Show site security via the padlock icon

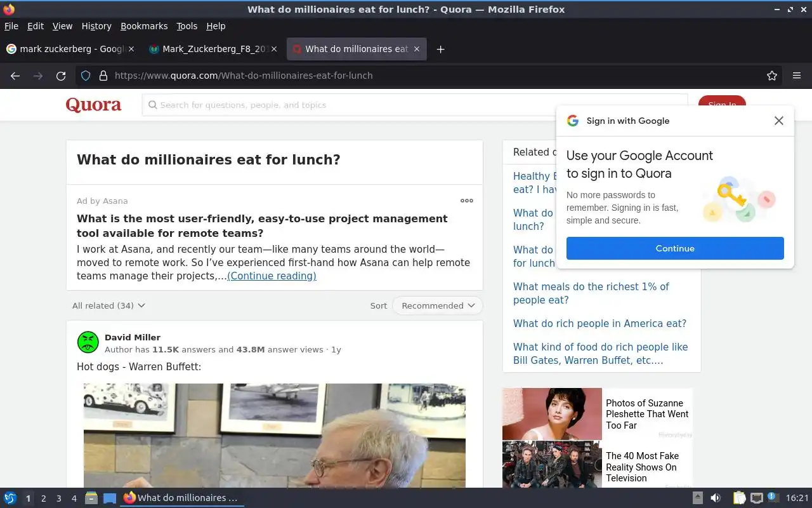click(103, 76)
